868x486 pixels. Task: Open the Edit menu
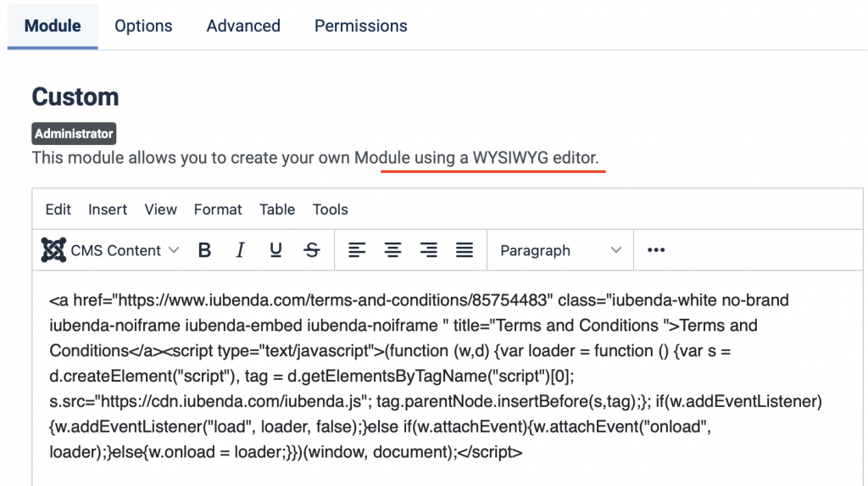58,209
